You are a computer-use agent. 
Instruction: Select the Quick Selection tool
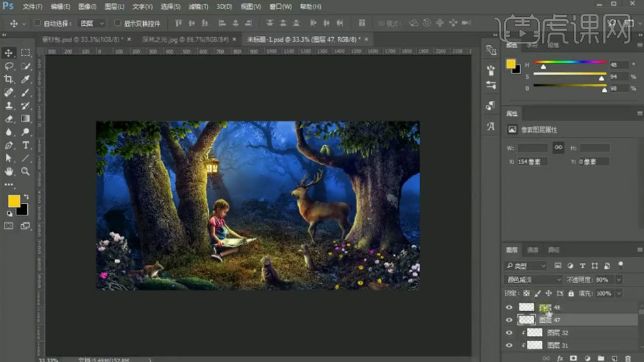tap(25, 66)
